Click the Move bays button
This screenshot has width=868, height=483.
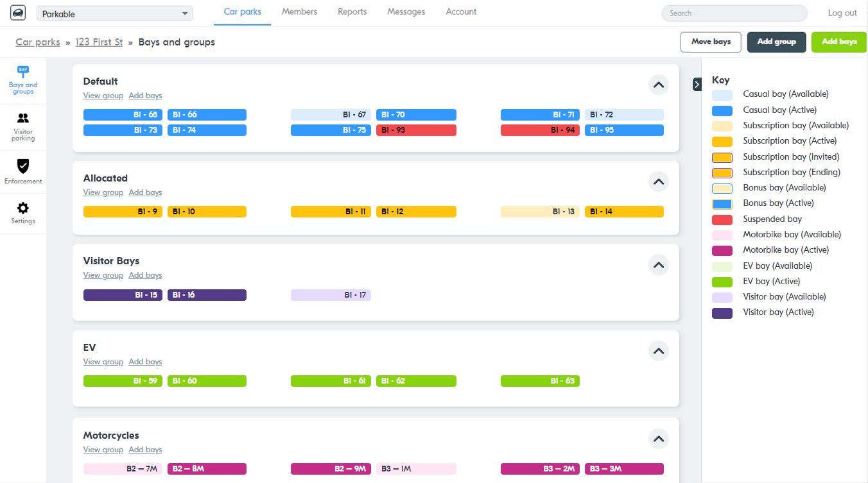pos(711,42)
